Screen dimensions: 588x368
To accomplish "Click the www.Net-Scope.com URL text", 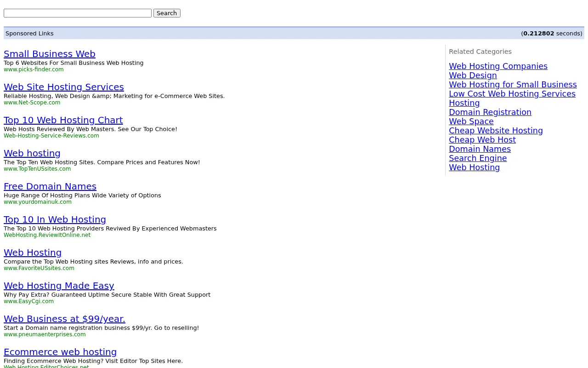I will pos(32,103).
